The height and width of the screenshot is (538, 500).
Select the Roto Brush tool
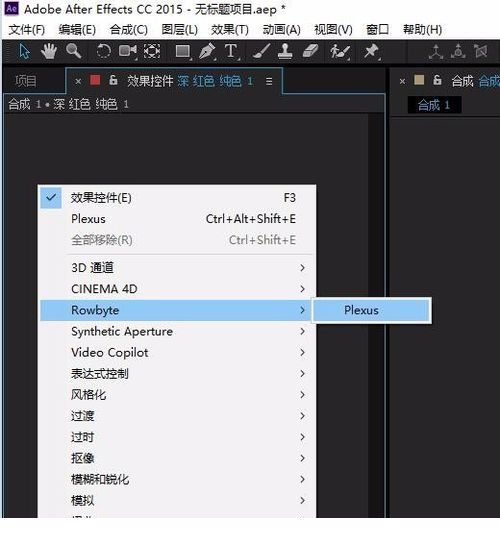tap(340, 52)
